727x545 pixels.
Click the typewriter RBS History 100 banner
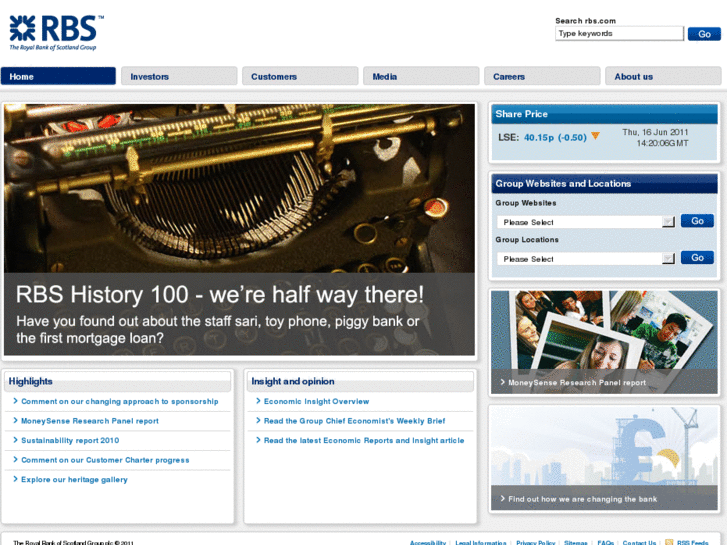click(239, 230)
